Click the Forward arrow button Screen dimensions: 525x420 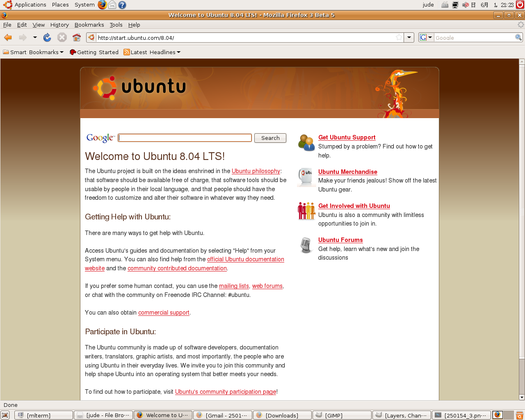23,38
